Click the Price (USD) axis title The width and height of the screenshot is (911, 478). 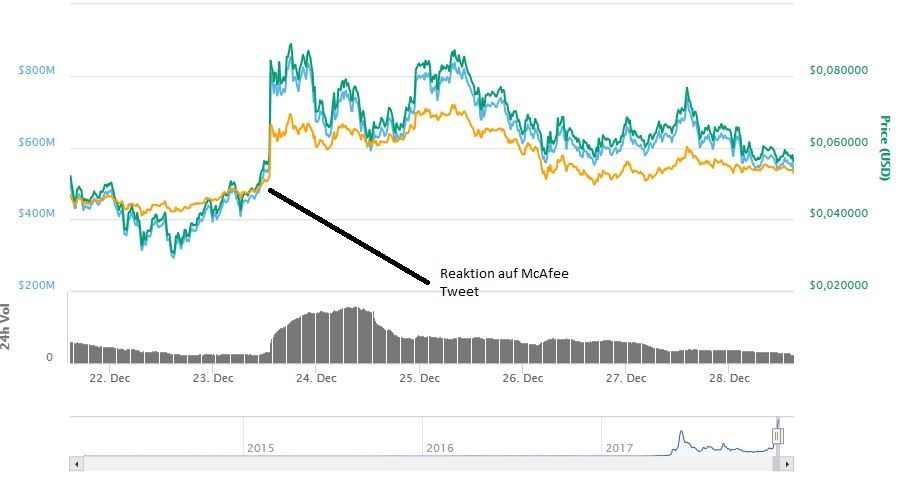click(884, 148)
